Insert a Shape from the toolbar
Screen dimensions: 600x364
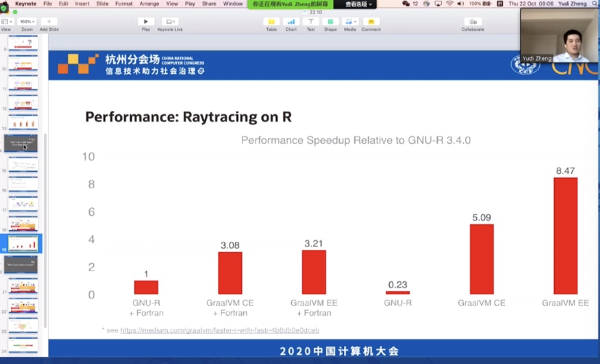point(330,22)
